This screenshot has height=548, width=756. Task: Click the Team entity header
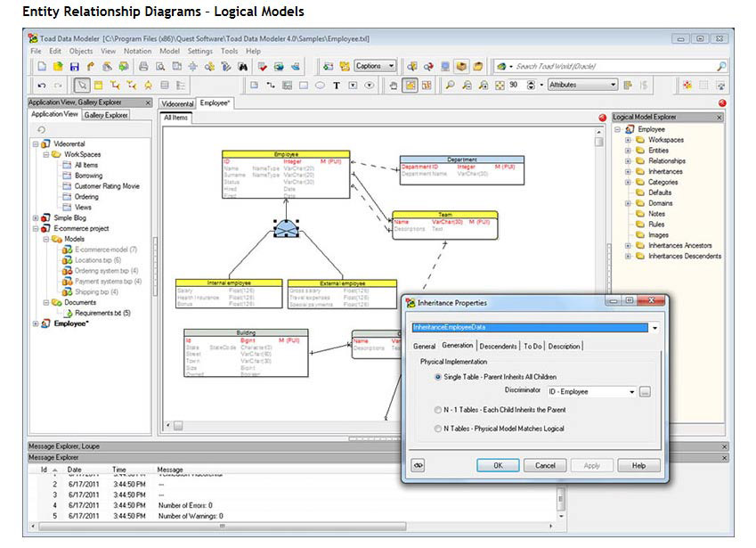[444, 214]
